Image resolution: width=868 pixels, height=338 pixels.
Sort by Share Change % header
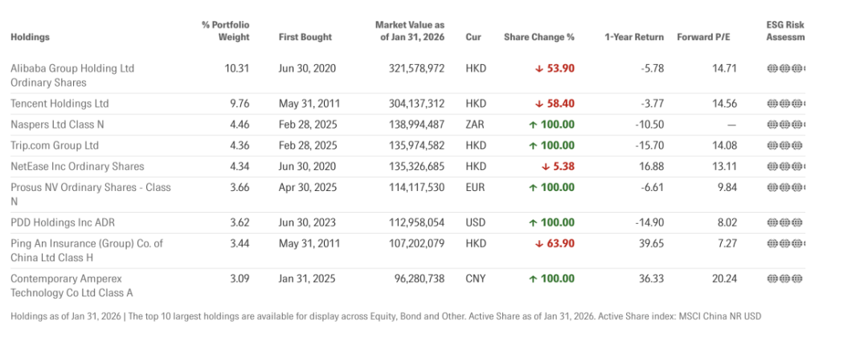539,37
